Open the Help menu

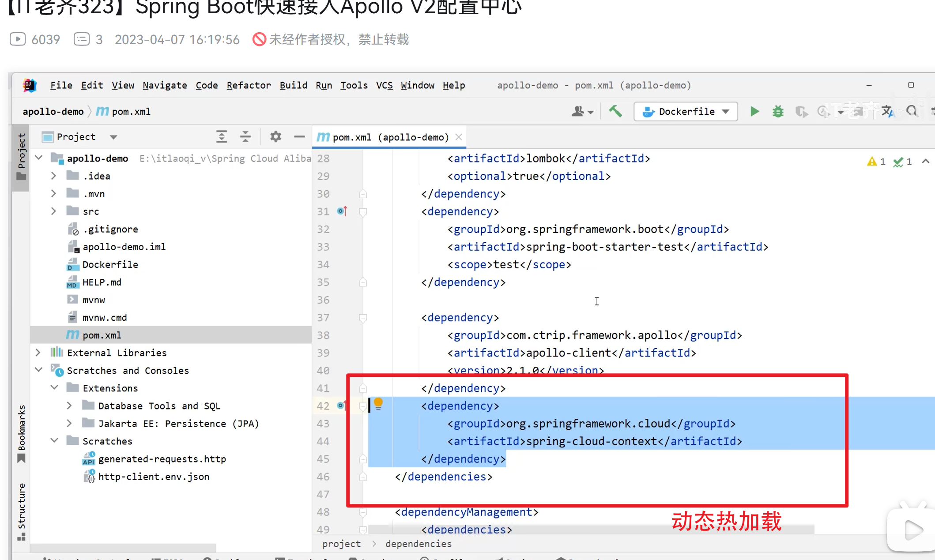454,85
